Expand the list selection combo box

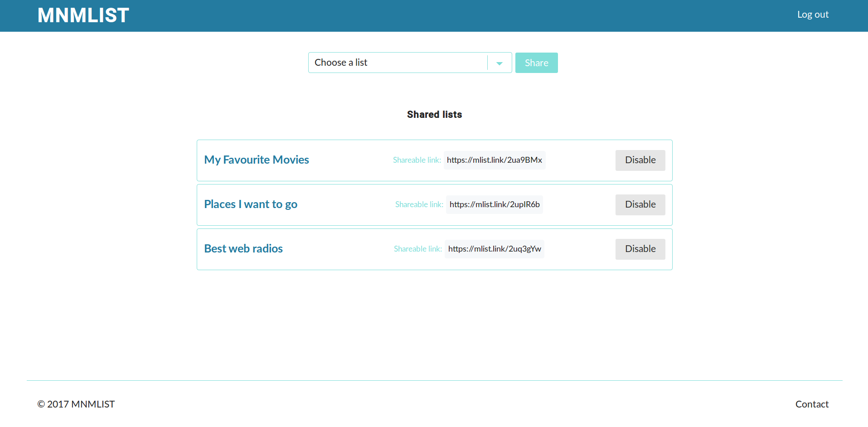click(x=499, y=63)
